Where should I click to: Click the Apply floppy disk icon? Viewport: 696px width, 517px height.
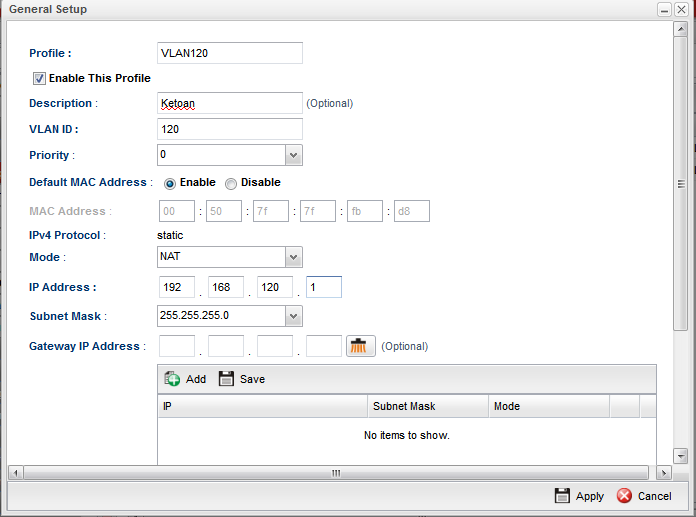tap(562, 496)
